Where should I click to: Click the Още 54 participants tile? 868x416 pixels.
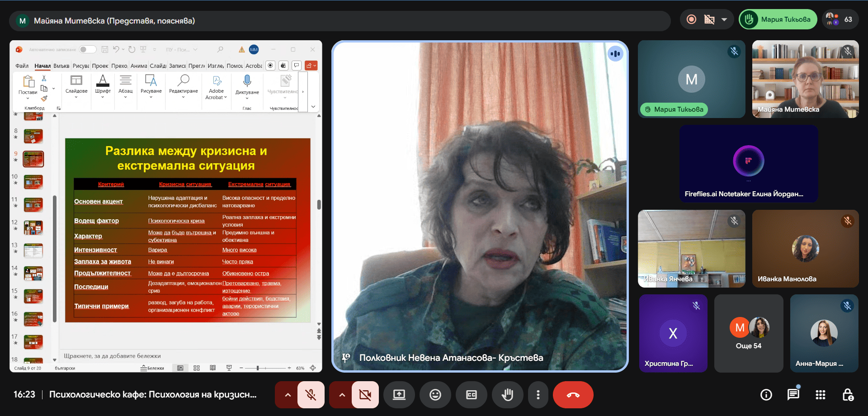click(748, 333)
